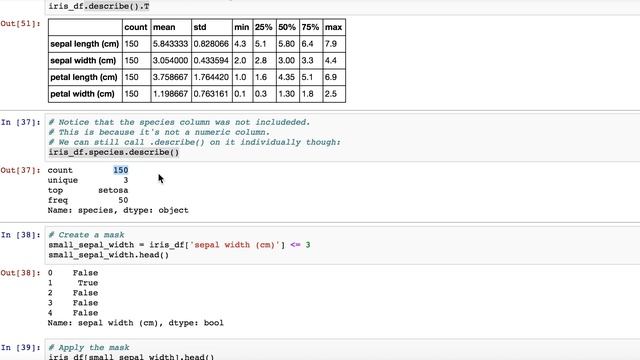The height and width of the screenshot is (360, 640).
Task: Click the Out[51] output prompt label
Action: point(20,24)
